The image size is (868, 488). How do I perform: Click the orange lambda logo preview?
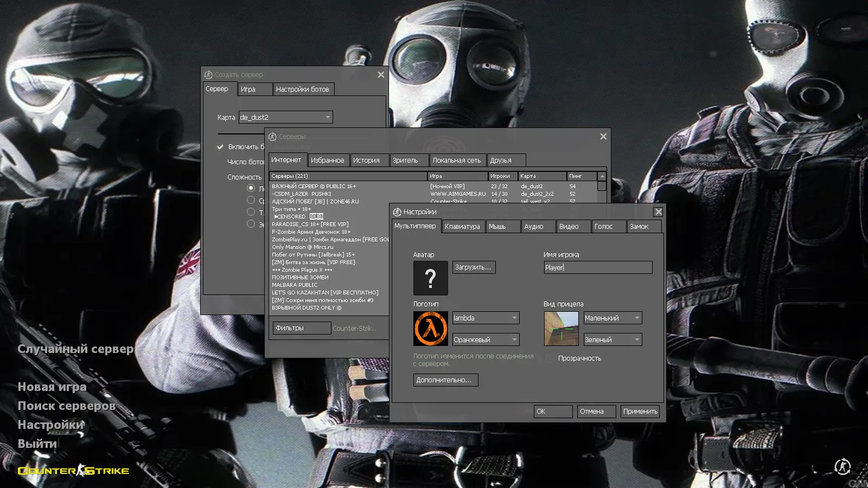point(430,329)
